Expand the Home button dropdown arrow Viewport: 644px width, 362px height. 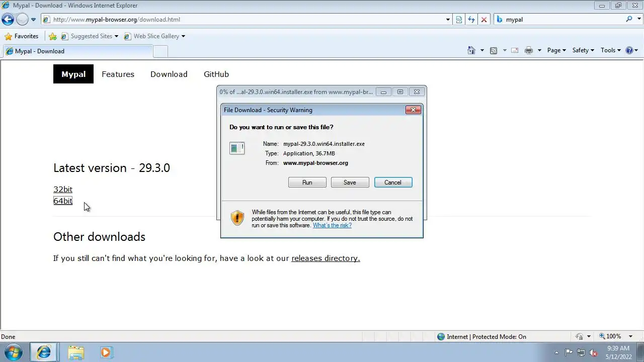(x=482, y=50)
